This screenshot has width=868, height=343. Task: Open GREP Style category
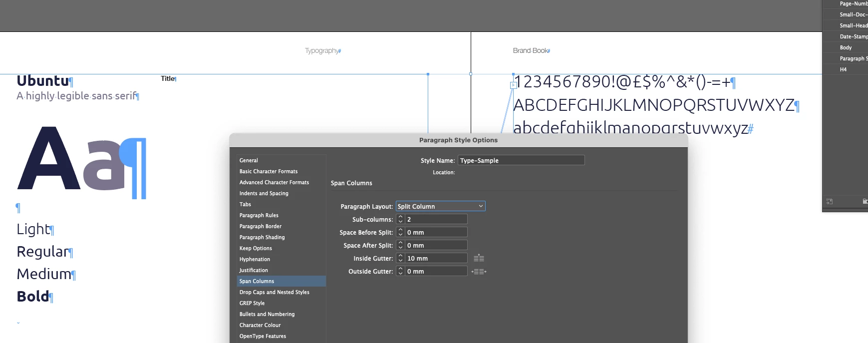(x=281, y=303)
